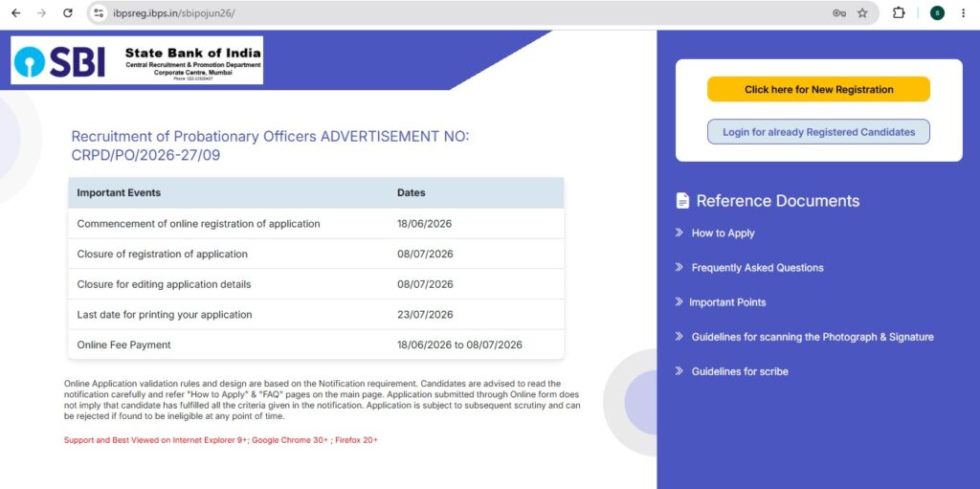Click the browser forward arrow

[42, 12]
